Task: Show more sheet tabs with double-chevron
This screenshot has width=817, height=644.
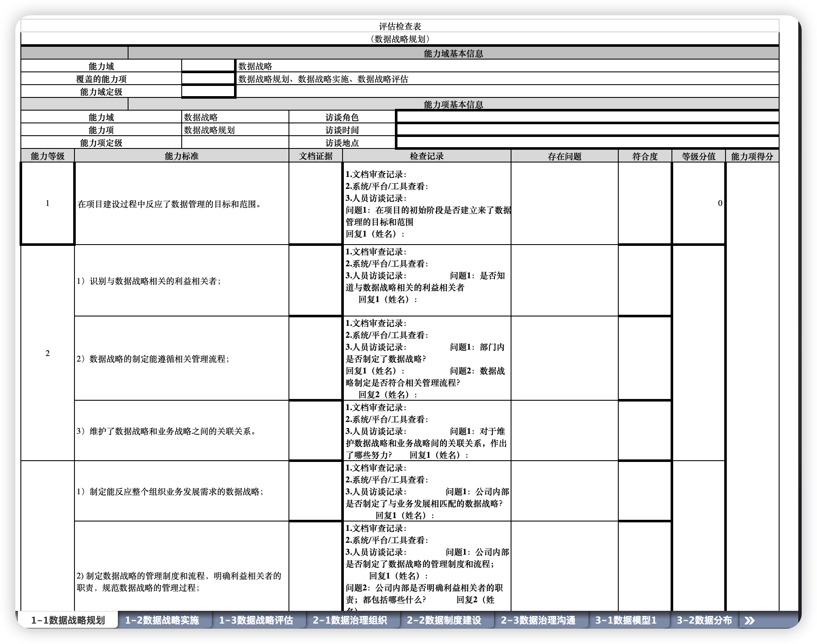Action: click(x=750, y=621)
